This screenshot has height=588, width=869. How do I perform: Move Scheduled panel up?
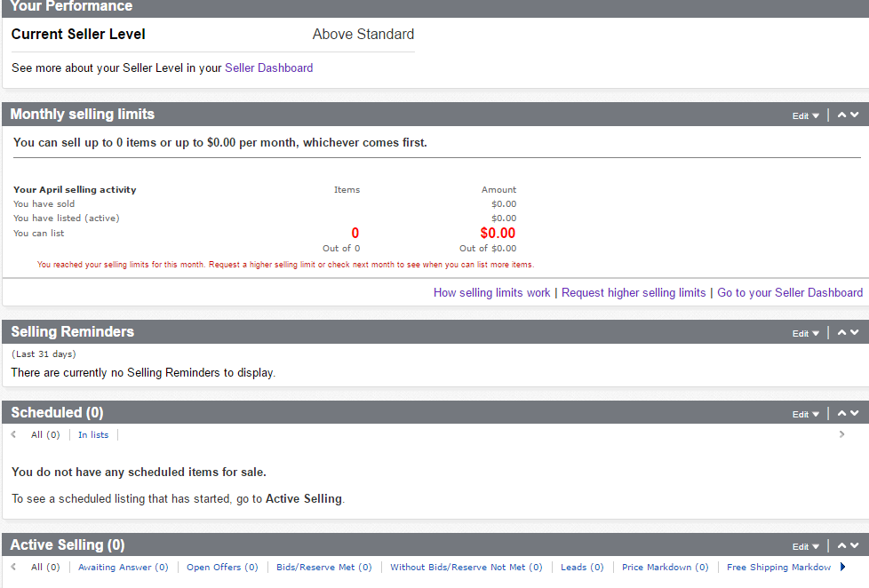pyautogui.click(x=841, y=413)
